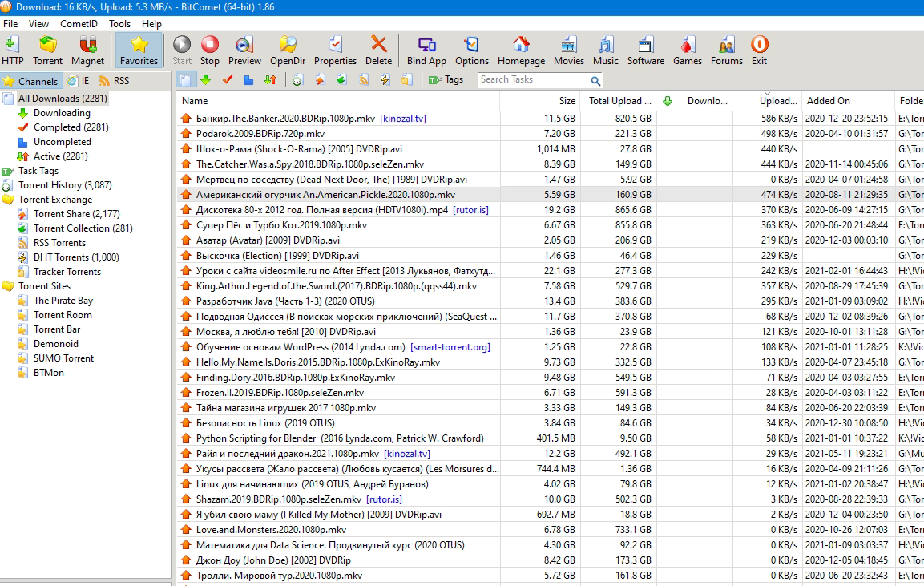This screenshot has width=924, height=586.
Task: Open the Games section
Action: [x=688, y=51]
